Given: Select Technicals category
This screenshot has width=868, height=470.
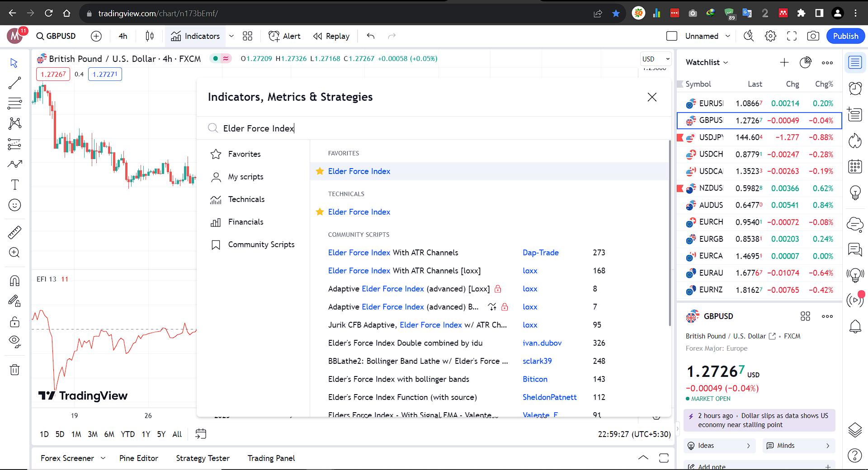Looking at the screenshot, I should coord(253,199).
